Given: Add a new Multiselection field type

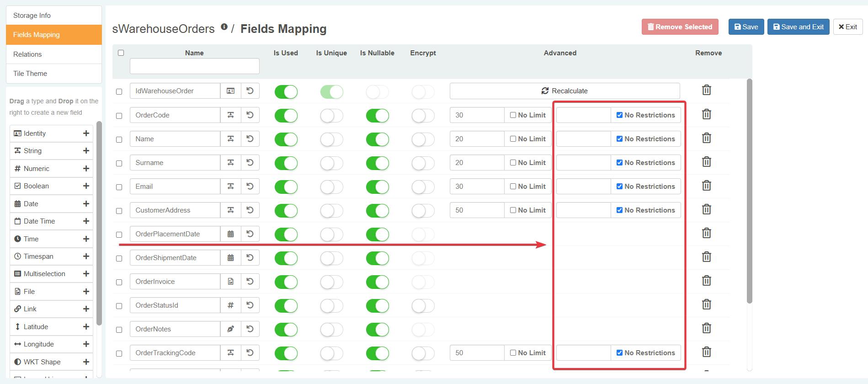Looking at the screenshot, I should [x=86, y=274].
